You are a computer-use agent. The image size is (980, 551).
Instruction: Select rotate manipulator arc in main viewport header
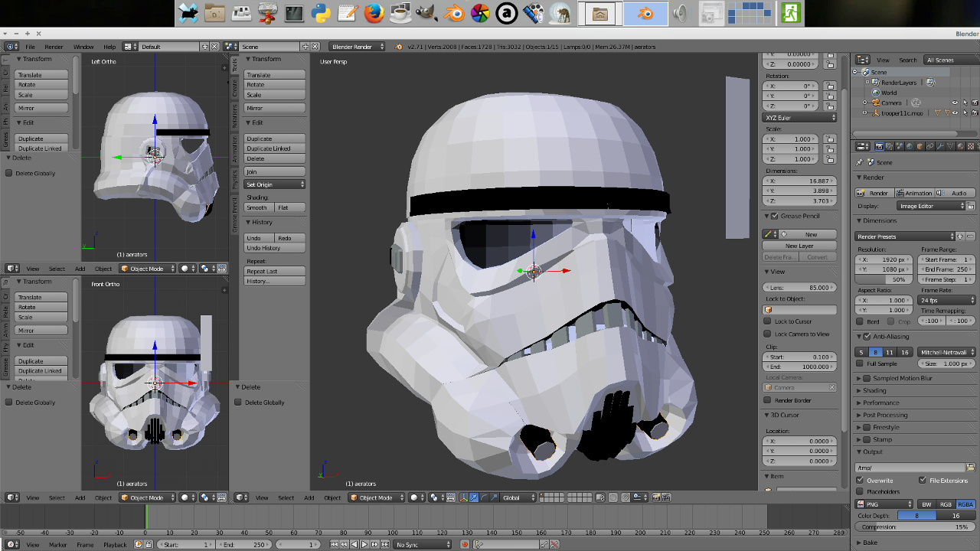[484, 497]
